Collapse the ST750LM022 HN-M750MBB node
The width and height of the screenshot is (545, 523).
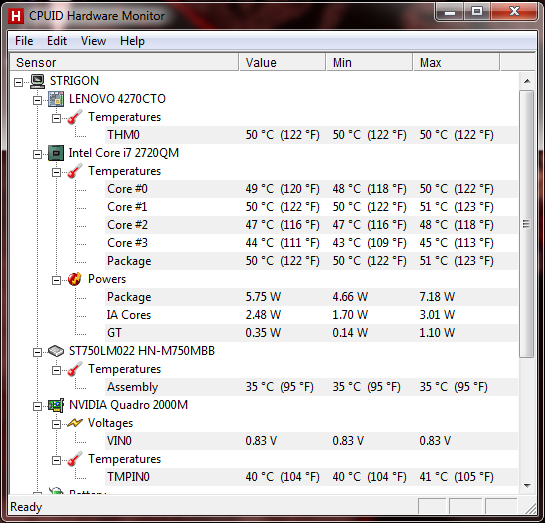tap(37, 352)
